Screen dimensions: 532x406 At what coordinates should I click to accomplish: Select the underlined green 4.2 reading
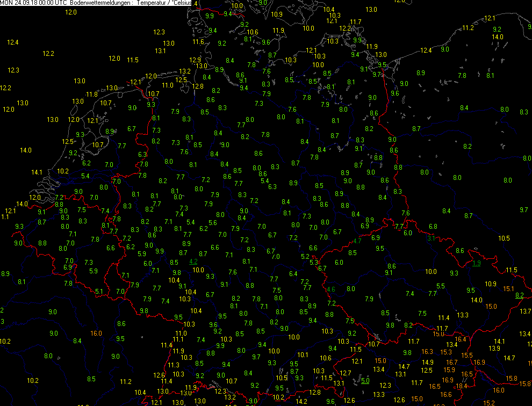pos(194,262)
